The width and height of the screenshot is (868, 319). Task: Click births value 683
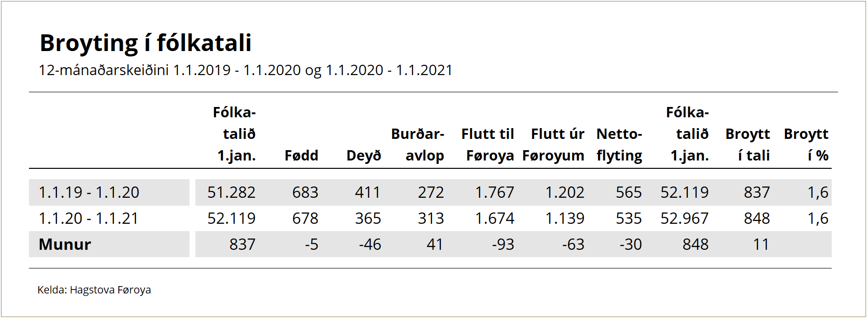[305, 192]
